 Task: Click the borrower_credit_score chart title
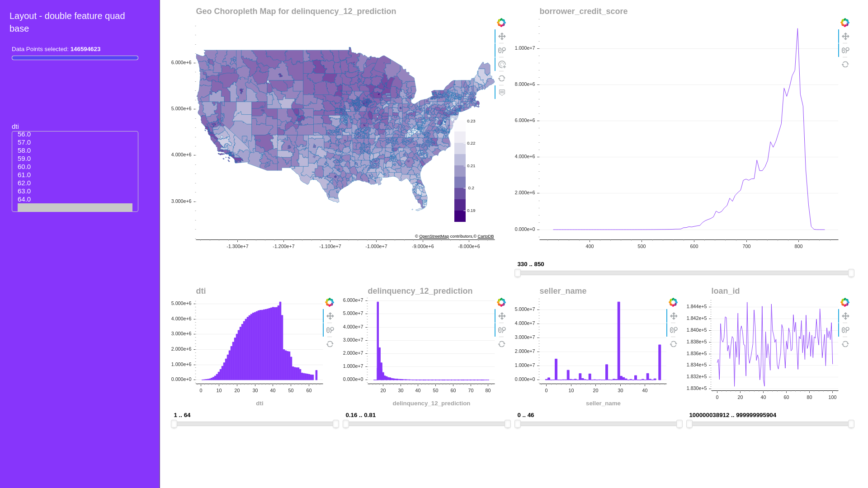[584, 11]
